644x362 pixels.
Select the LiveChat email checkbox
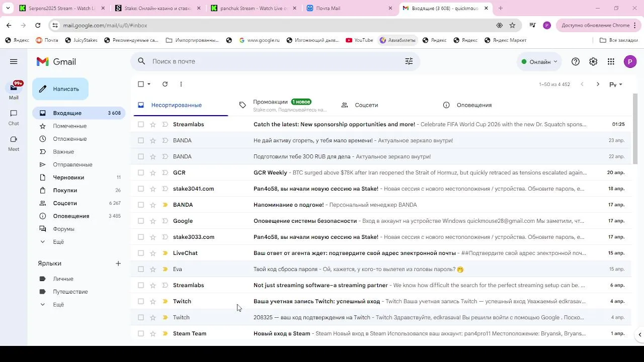141,253
